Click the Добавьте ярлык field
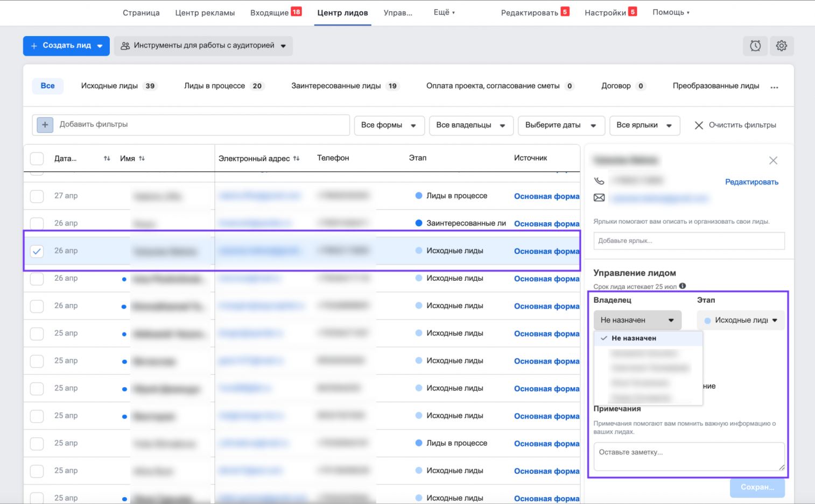The width and height of the screenshot is (815, 504). pos(689,241)
